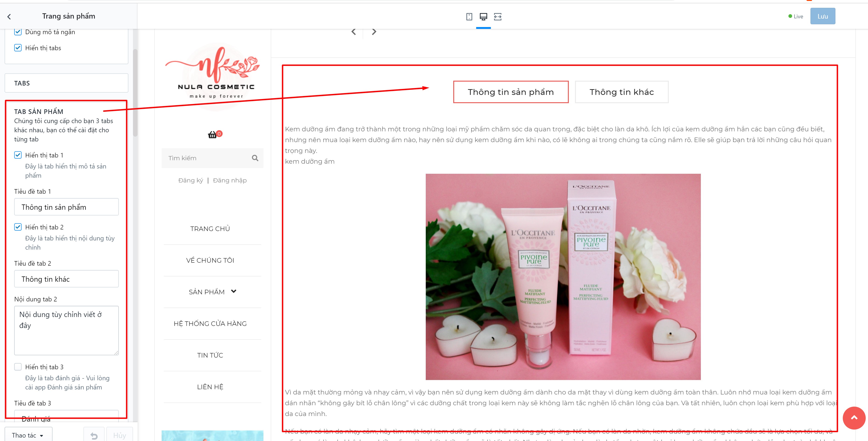The image size is (868, 441).
Task: Click the 'Nội dung tab 2' text area
Action: pyautogui.click(x=66, y=331)
